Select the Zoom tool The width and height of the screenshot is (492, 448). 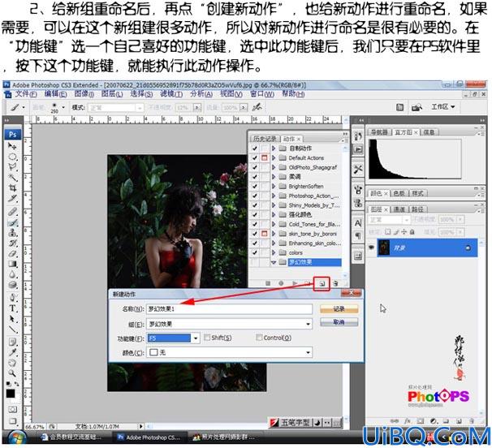[12, 373]
